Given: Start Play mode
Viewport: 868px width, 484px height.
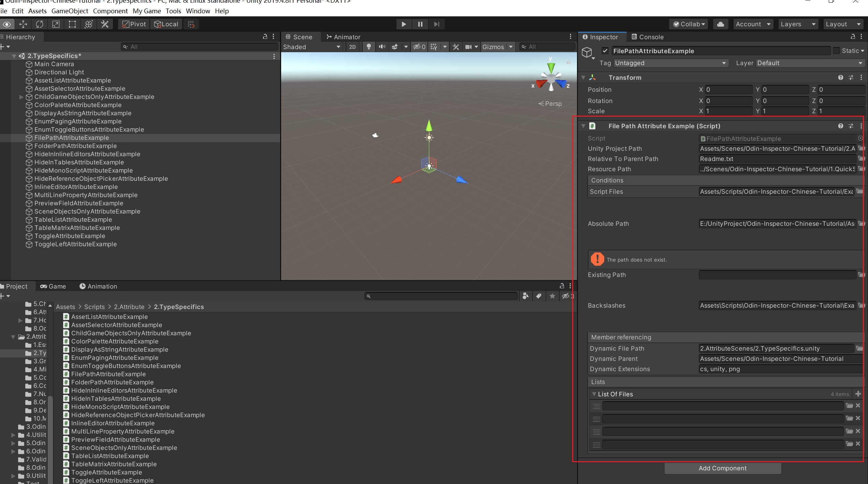Looking at the screenshot, I should [404, 24].
